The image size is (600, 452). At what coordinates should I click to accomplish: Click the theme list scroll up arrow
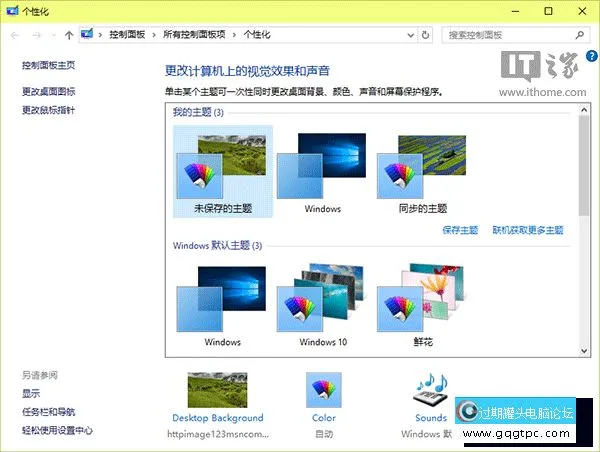point(584,110)
